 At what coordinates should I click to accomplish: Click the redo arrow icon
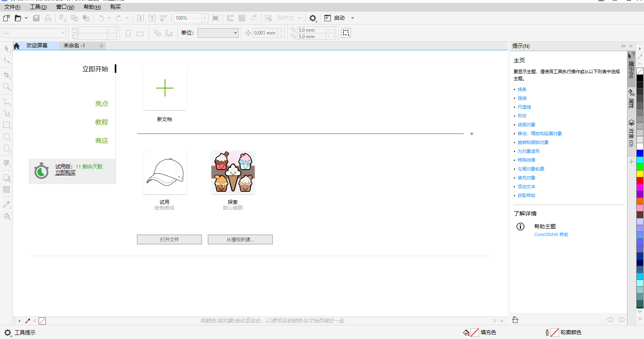(119, 18)
